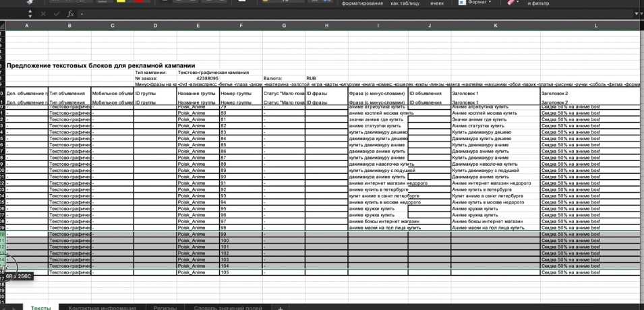Viewport: 644px width, 310px height.
Task: Click the 'и фильтр' sort button
Action: point(538,3)
